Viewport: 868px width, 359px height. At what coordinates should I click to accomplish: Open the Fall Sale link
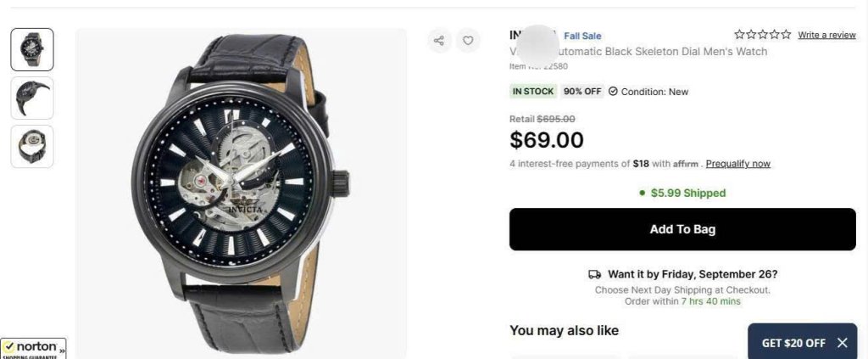tap(582, 36)
